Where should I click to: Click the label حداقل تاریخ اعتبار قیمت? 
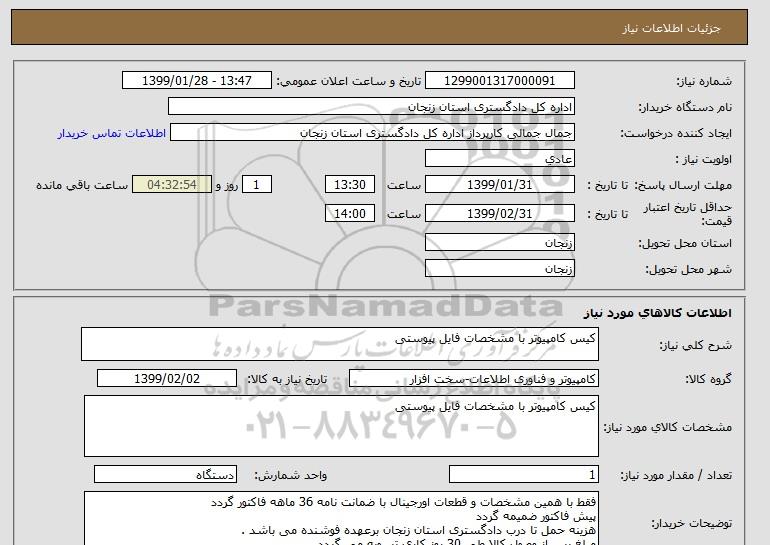point(688,214)
